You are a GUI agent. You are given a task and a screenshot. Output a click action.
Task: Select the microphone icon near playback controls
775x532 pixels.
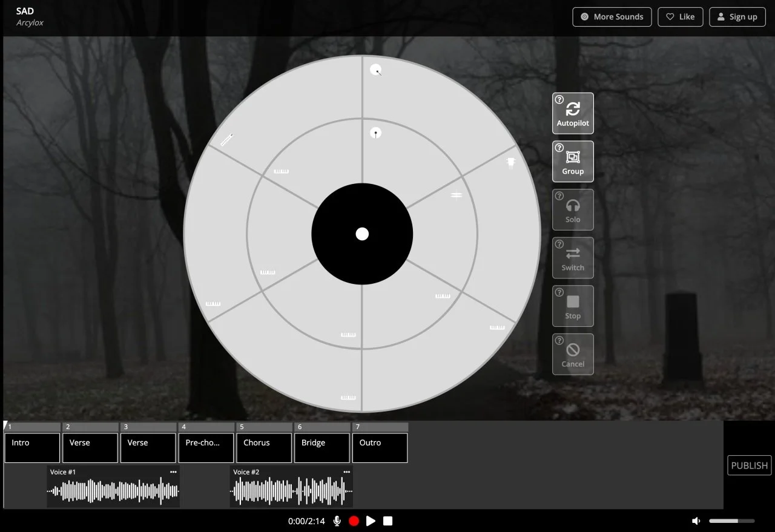point(337,521)
